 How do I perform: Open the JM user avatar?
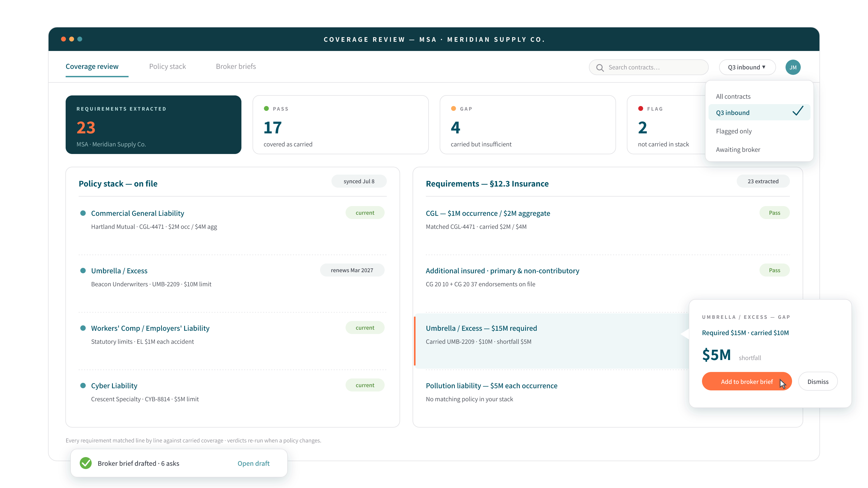pos(793,67)
